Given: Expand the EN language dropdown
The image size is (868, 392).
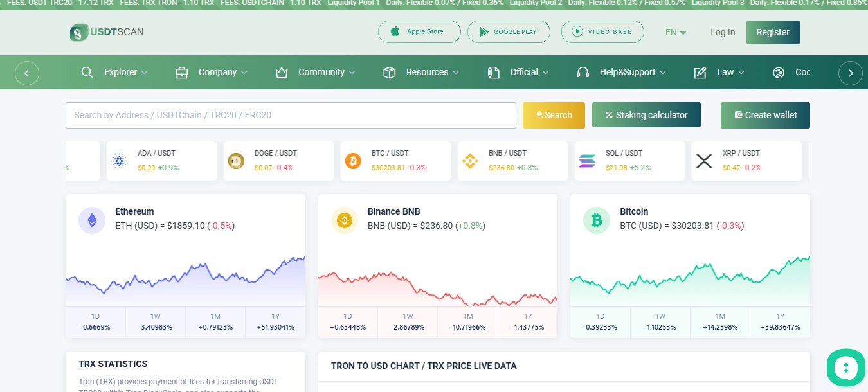Looking at the screenshot, I should (x=676, y=32).
